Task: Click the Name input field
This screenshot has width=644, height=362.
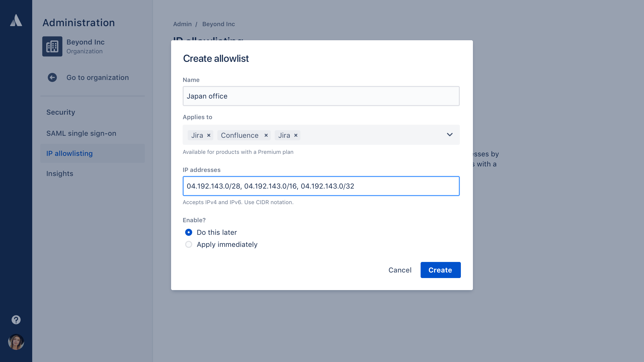Action: tap(321, 96)
